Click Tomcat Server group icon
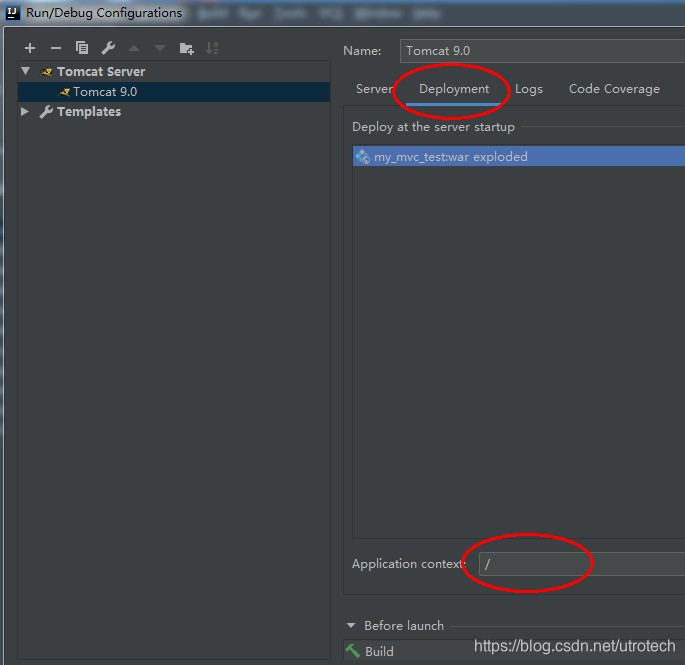This screenshot has width=685, height=665. click(47, 72)
